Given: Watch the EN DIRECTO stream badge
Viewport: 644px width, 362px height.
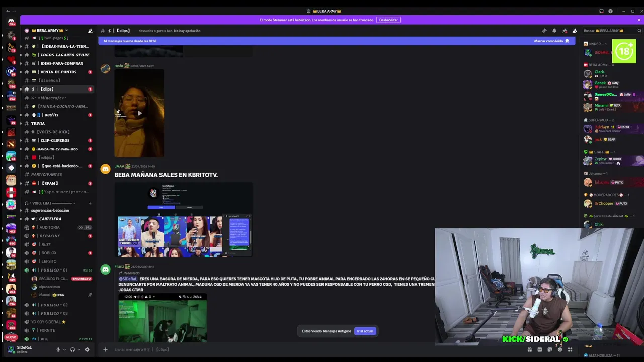Looking at the screenshot, I should click(x=81, y=279).
